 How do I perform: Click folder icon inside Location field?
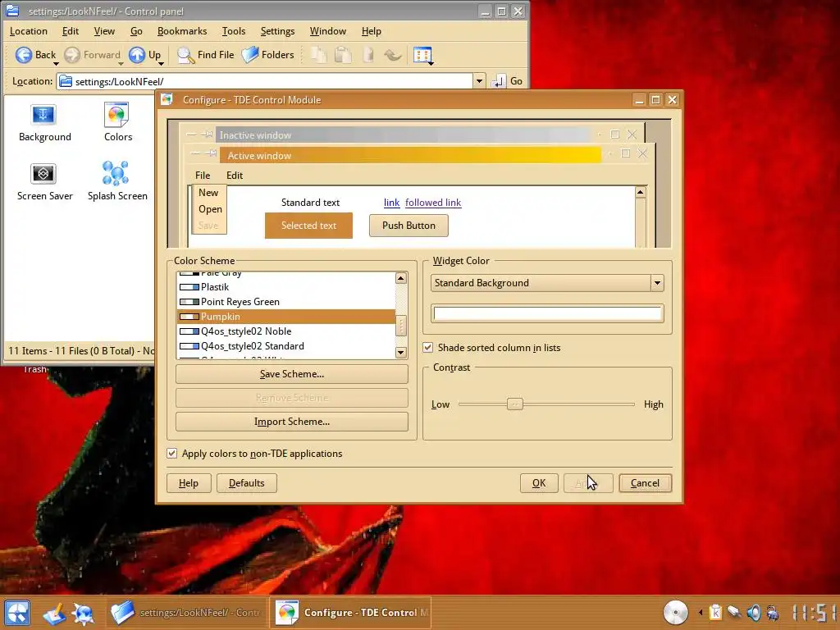click(x=66, y=81)
